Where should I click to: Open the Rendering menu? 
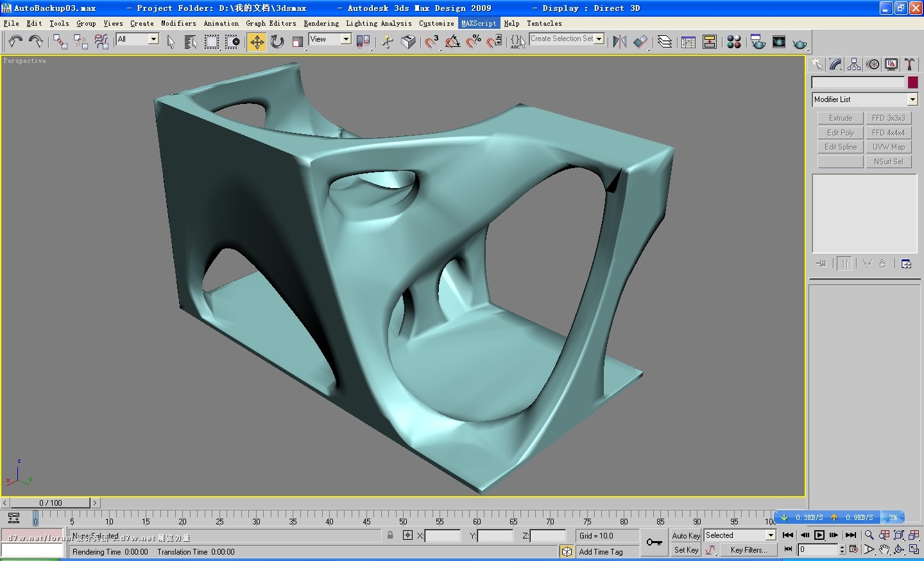click(x=321, y=23)
